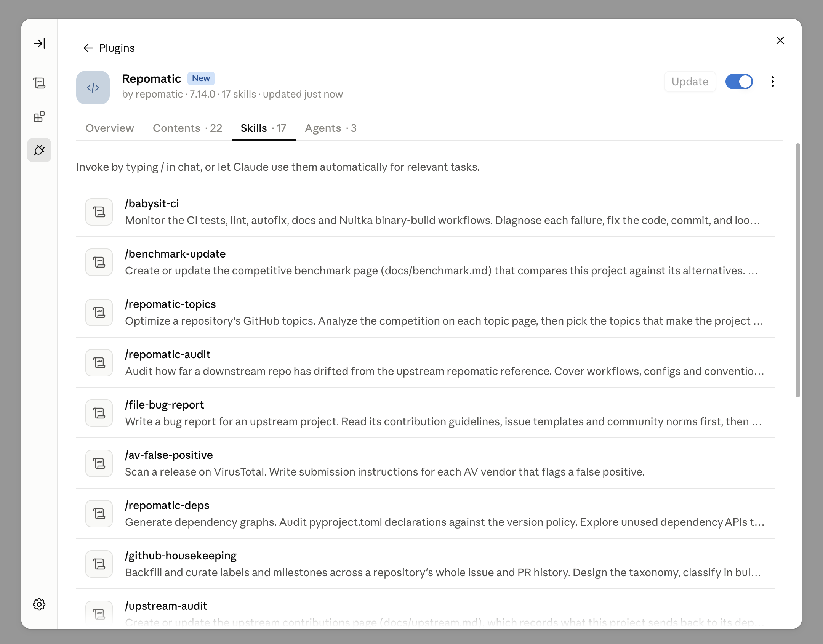Click the 'Monitor the CI tests' description
The image size is (823, 644).
(x=443, y=220)
